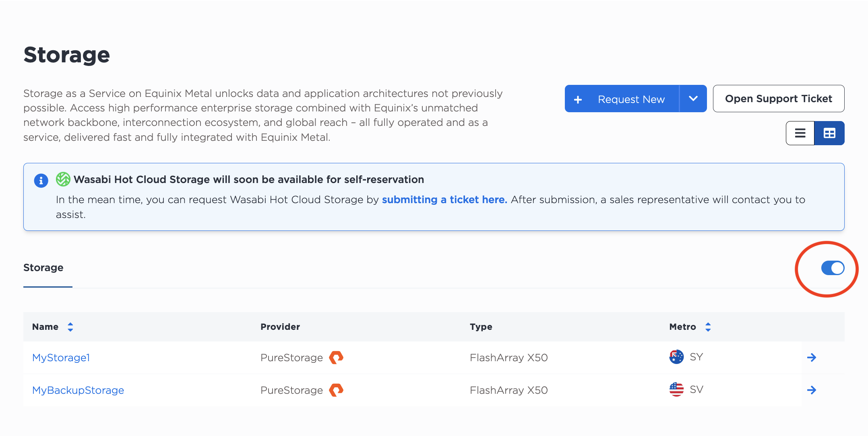Switch to list view icon
Viewport: 868px width, 436px height.
point(800,133)
